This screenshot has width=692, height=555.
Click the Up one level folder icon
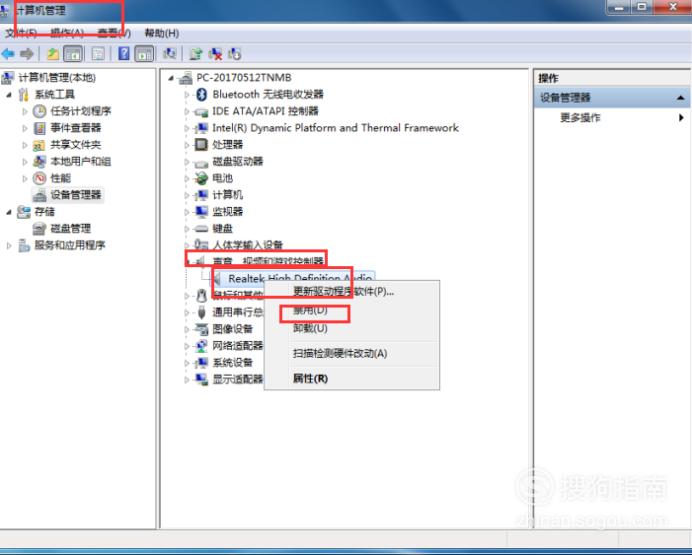(x=53, y=54)
